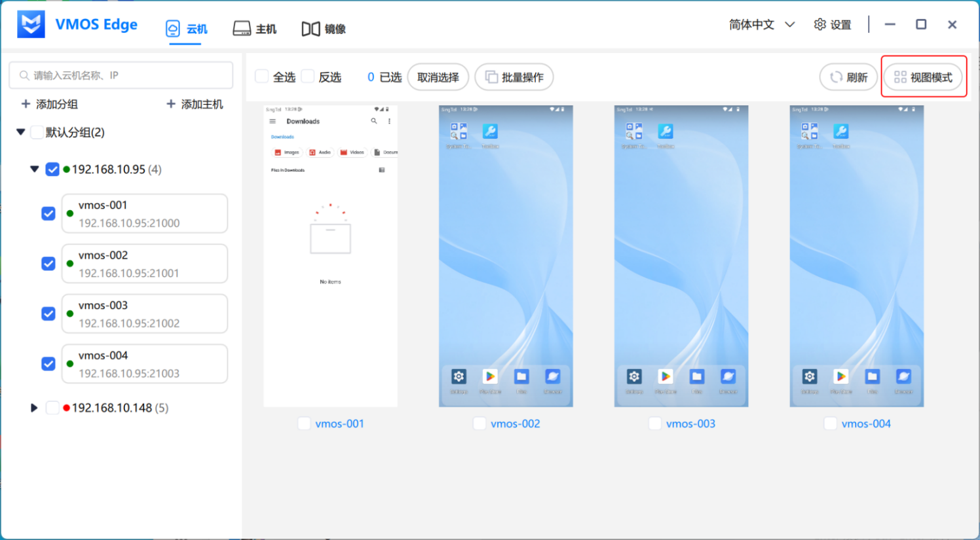
Task: Collapse the 默认分组 group arrow
Action: pos(21,132)
